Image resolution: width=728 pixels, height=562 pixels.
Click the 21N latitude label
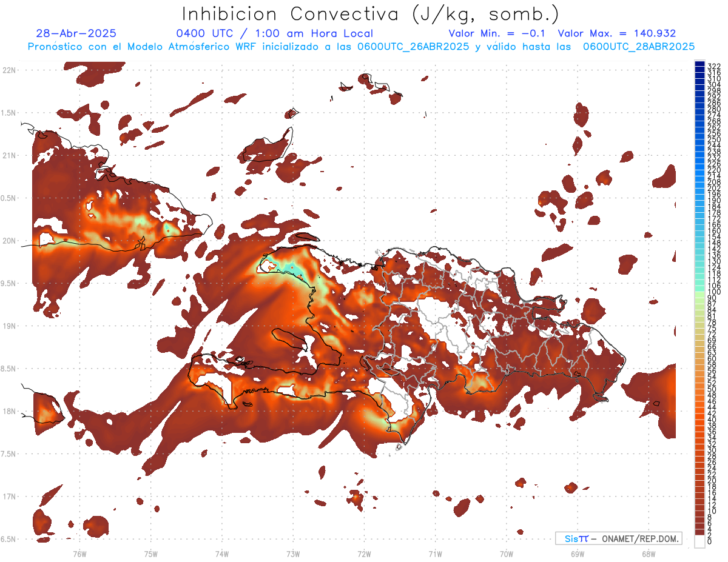(9, 156)
